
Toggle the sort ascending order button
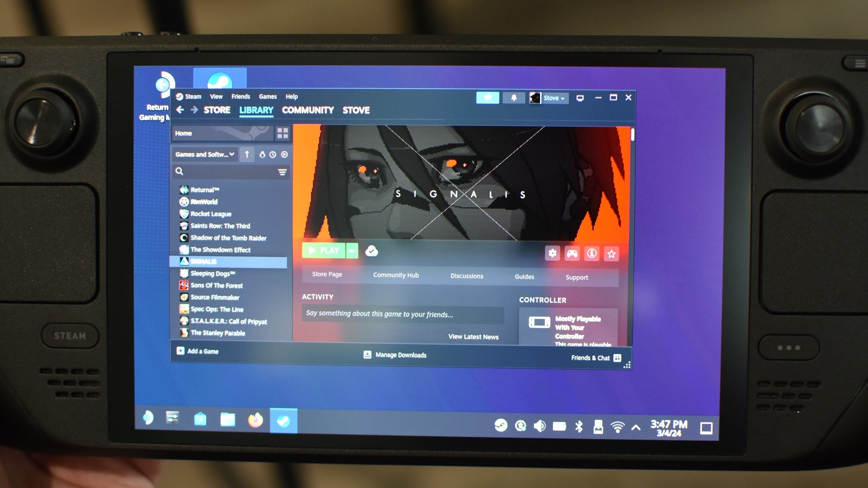pyautogui.click(x=248, y=155)
